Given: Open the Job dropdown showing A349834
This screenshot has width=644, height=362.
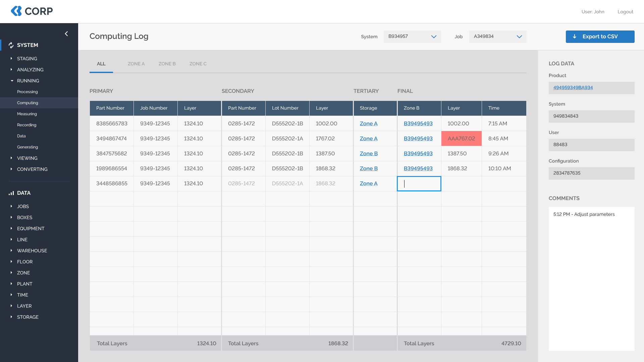Looking at the screenshot, I should click(x=498, y=37).
